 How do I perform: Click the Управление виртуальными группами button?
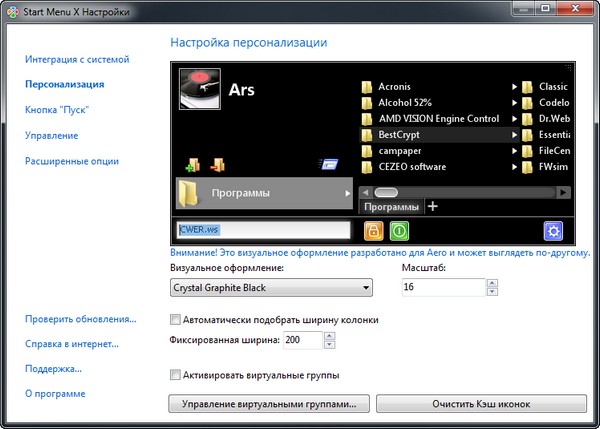pyautogui.click(x=270, y=404)
